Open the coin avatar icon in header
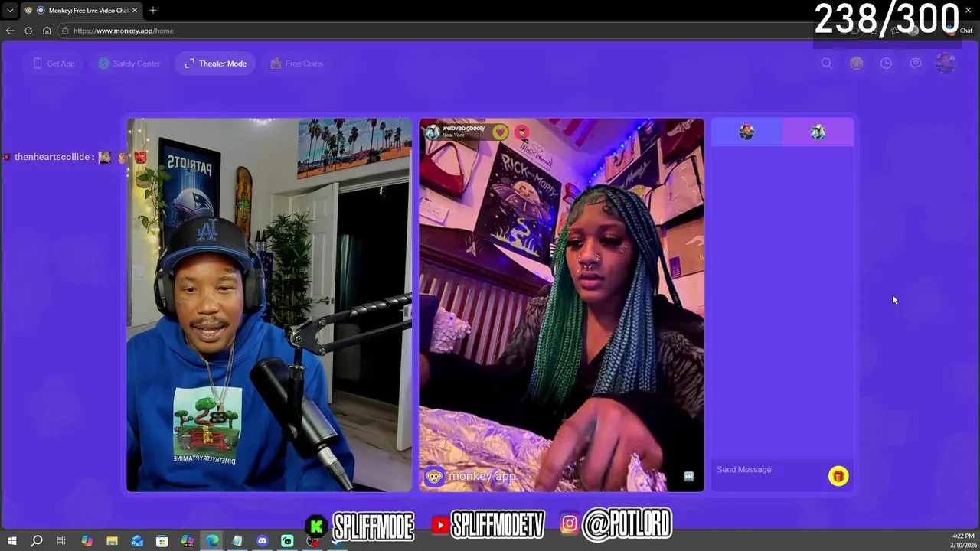 856,64
